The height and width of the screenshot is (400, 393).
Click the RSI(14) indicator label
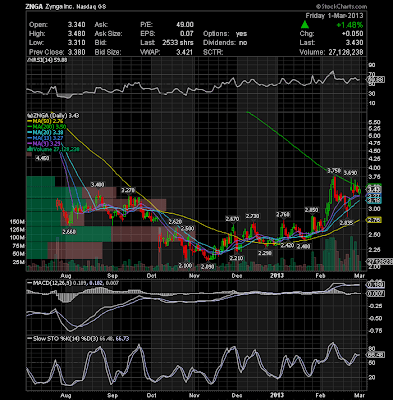coord(47,60)
